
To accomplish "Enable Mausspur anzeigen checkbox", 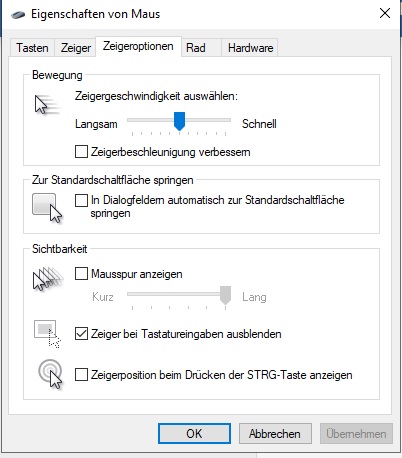I will pos(81,274).
